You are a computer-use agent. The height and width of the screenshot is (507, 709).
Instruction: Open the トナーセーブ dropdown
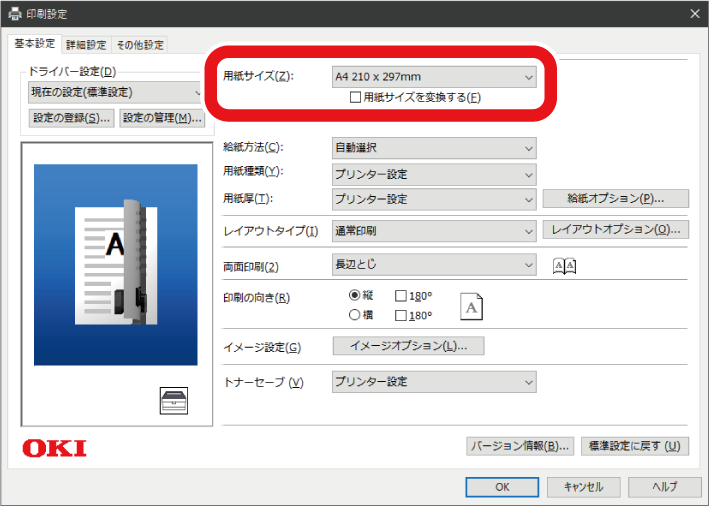pyautogui.click(x=434, y=382)
